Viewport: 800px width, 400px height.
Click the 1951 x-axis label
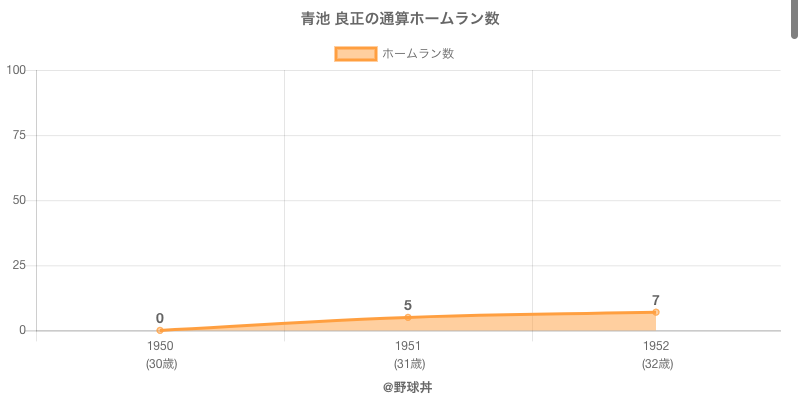tap(408, 346)
